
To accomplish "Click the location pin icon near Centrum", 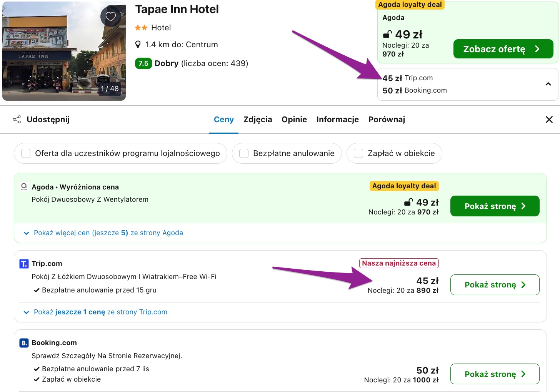I will click(x=138, y=44).
